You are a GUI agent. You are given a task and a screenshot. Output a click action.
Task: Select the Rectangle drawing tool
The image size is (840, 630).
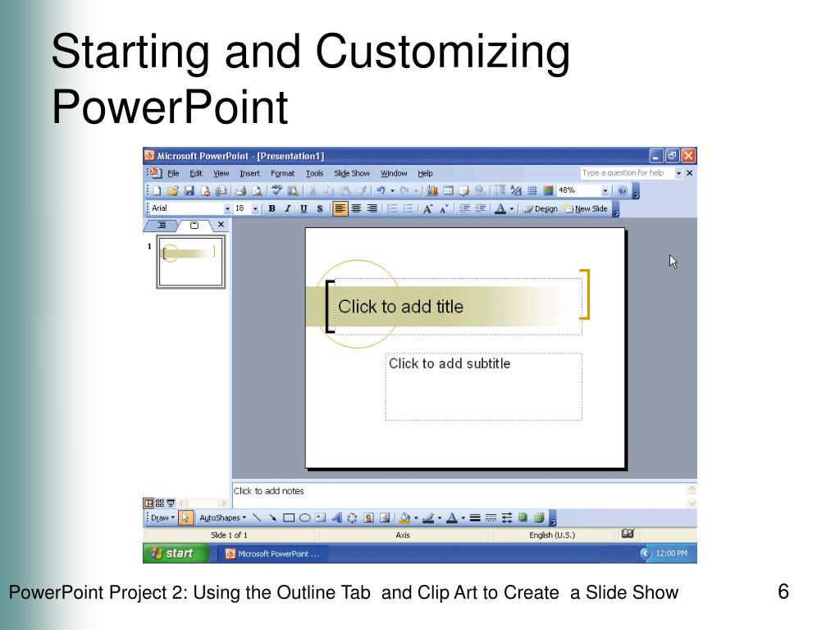coord(289,518)
